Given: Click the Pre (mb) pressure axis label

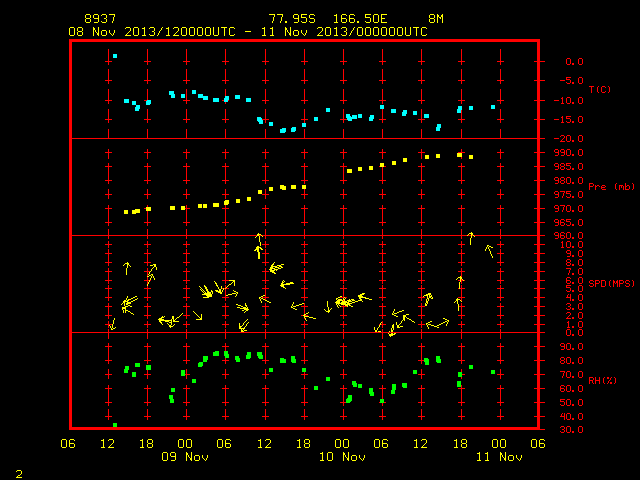Looking at the screenshot, I should [x=611, y=187].
